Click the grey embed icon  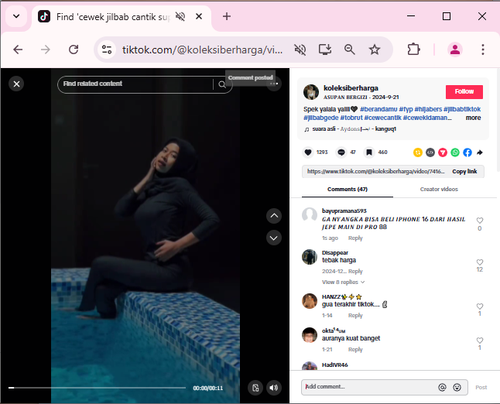[x=430, y=152]
